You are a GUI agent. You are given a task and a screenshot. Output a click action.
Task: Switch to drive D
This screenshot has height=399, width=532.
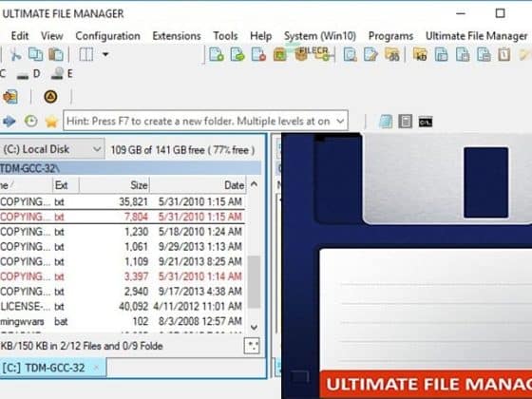[28, 74]
